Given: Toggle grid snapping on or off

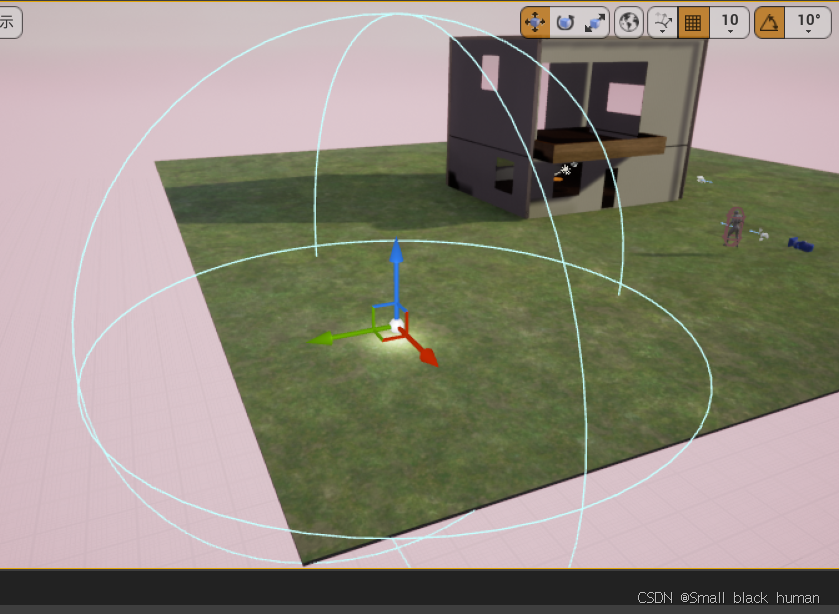Looking at the screenshot, I should (693, 22).
